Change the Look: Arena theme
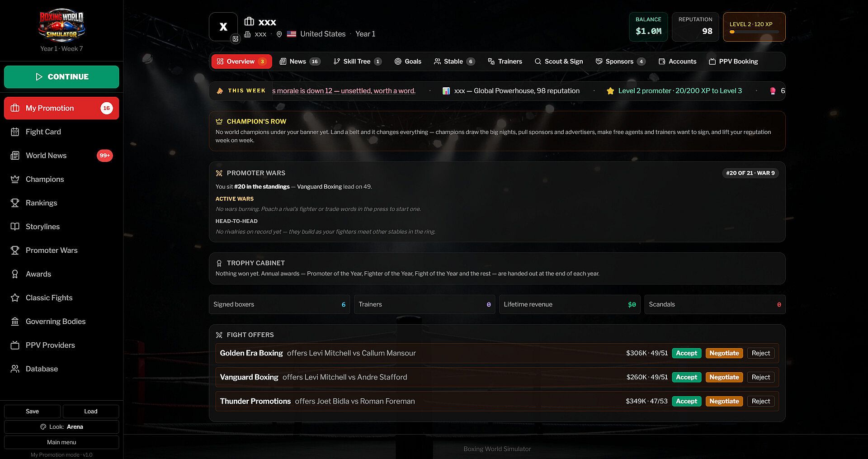This screenshot has width=868, height=459. 61,427
